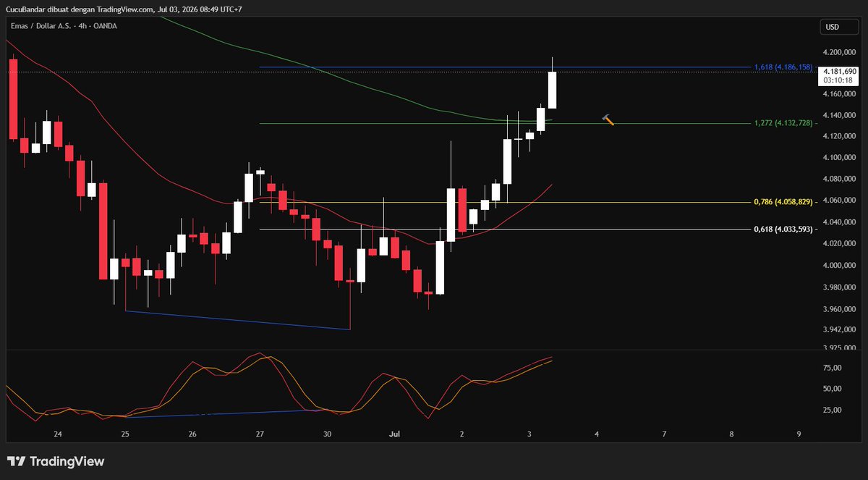Click the current price label 4.181,690
868x480 pixels.
coord(840,71)
